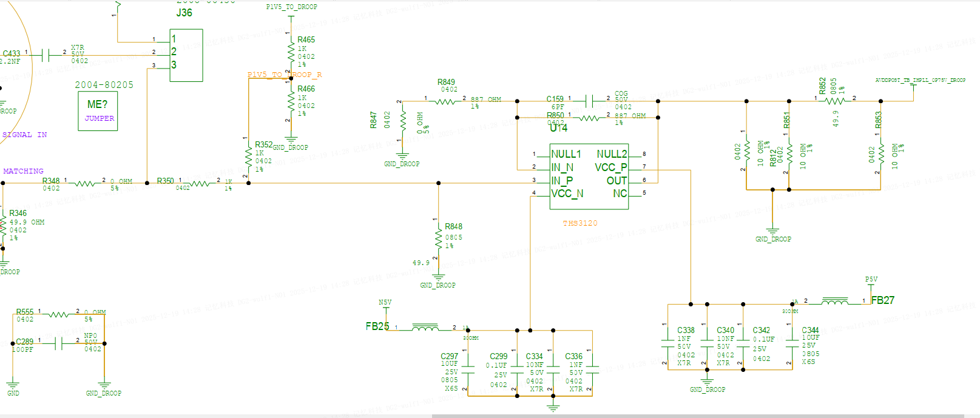
Task: Select the C433 capacitor label
Action: point(12,53)
